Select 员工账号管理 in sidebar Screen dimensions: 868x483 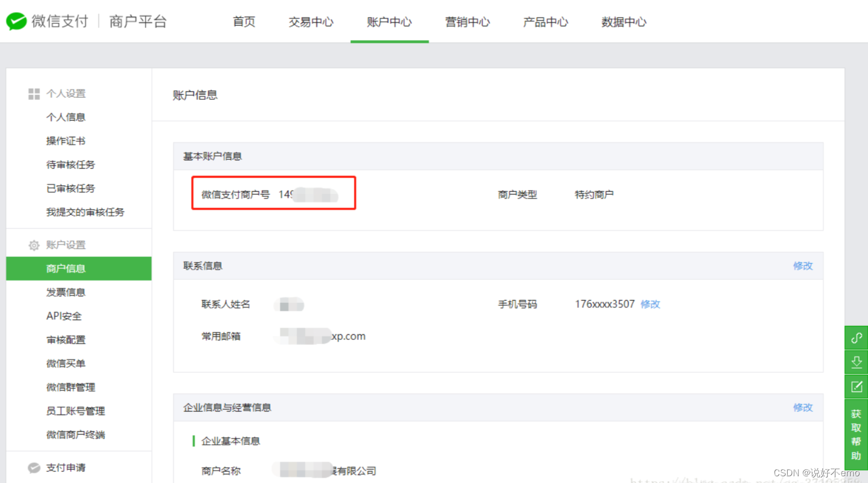(x=76, y=411)
